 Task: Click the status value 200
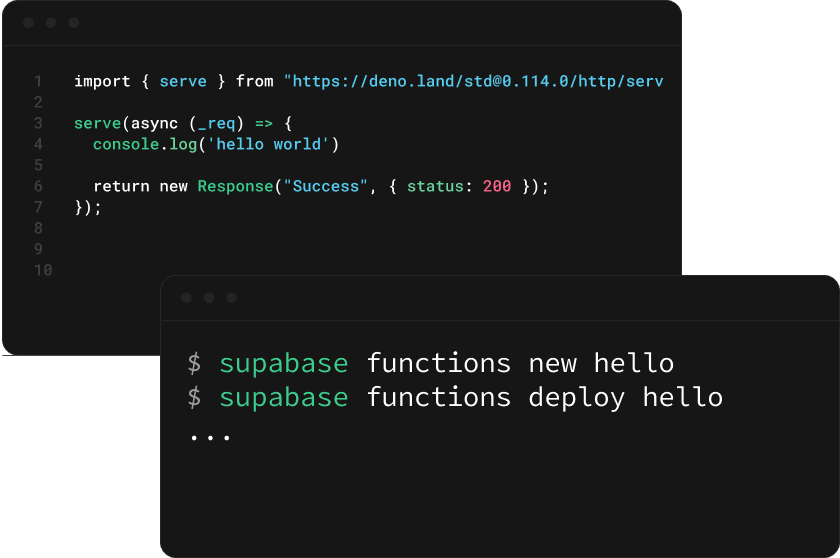point(497,186)
